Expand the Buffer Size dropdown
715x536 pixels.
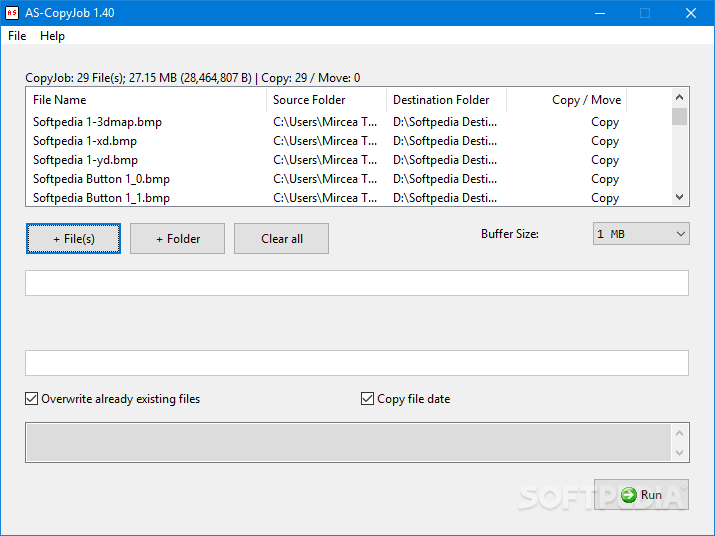(x=641, y=234)
